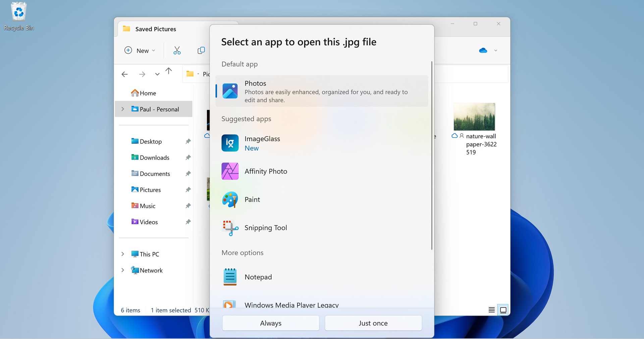Click the Copy icon in toolbar
Viewport: 644px width, 339px height.
click(x=201, y=50)
